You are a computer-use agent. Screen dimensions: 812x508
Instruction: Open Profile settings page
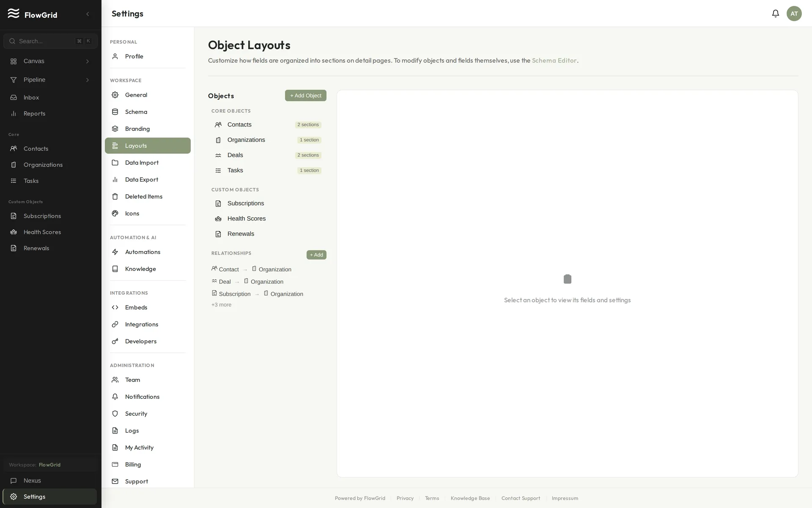pyautogui.click(x=148, y=56)
